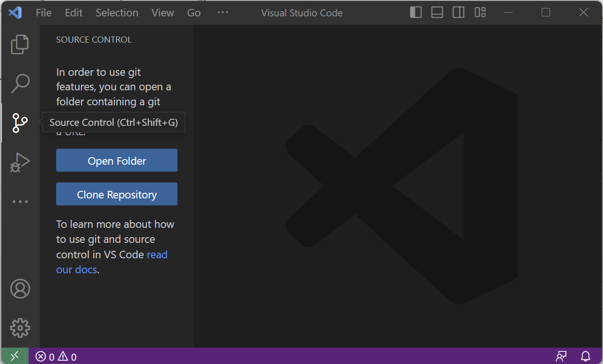Toggle the bottom panel layout button
This screenshot has width=603, height=364.
point(437,13)
